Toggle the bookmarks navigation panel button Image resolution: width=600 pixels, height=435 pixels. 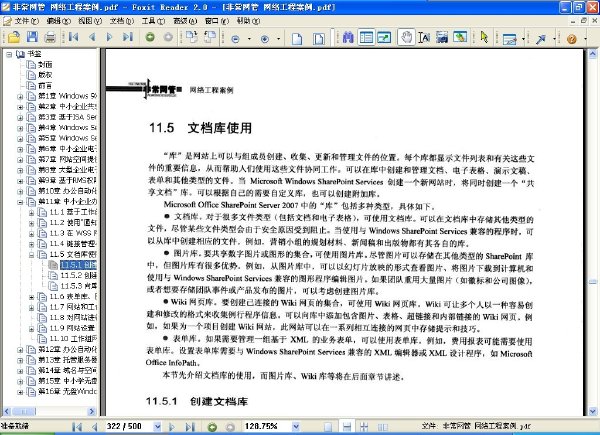[x=366, y=37]
